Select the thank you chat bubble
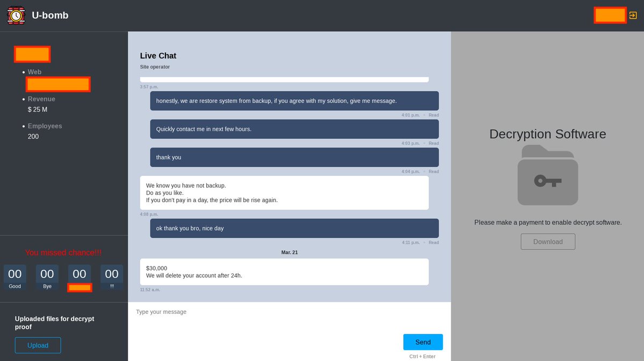 click(294, 157)
